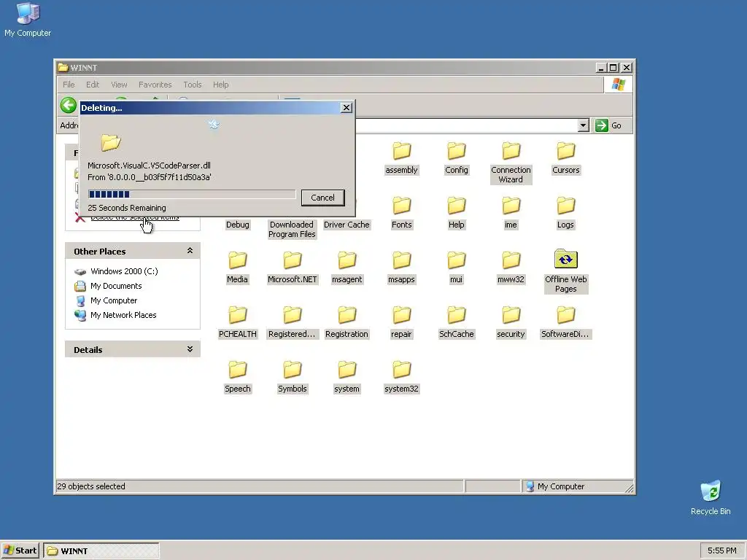Collapse the Other Places panel

(190, 251)
